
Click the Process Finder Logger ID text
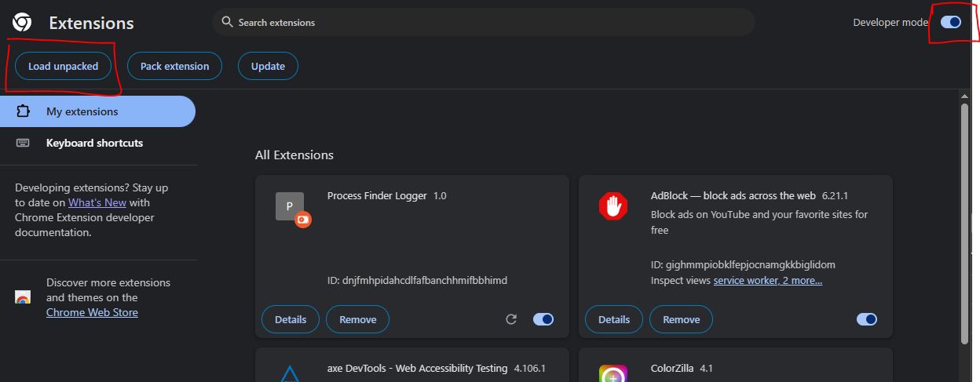point(417,280)
